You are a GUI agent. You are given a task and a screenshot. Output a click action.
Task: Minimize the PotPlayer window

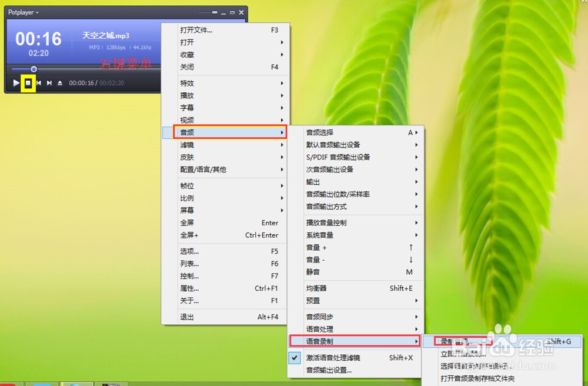[x=223, y=12]
